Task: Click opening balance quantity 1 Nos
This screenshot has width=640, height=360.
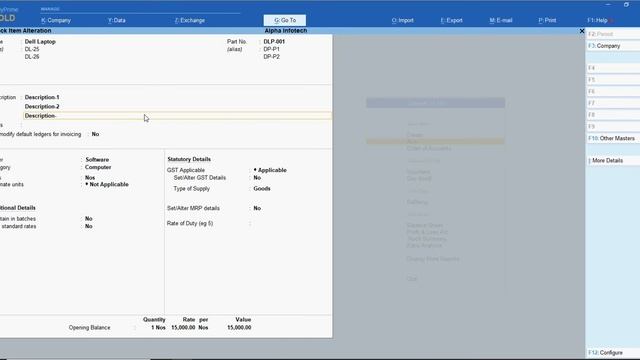Action: [x=158, y=328]
